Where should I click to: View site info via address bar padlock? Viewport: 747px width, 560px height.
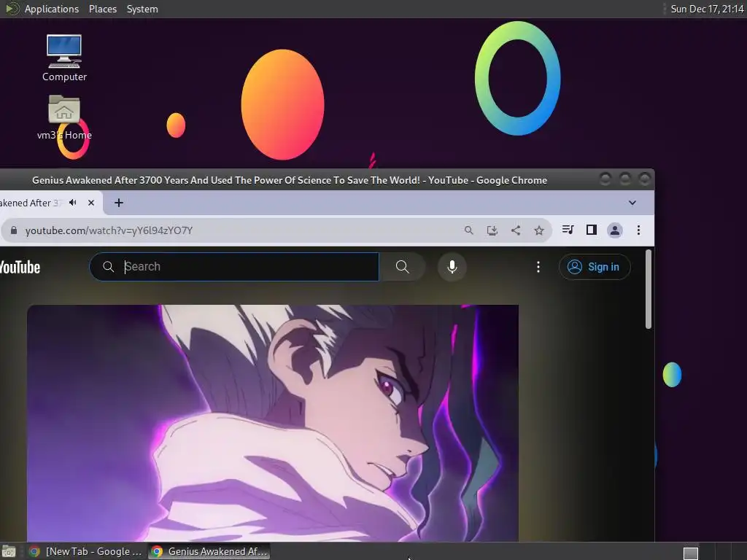pos(14,230)
